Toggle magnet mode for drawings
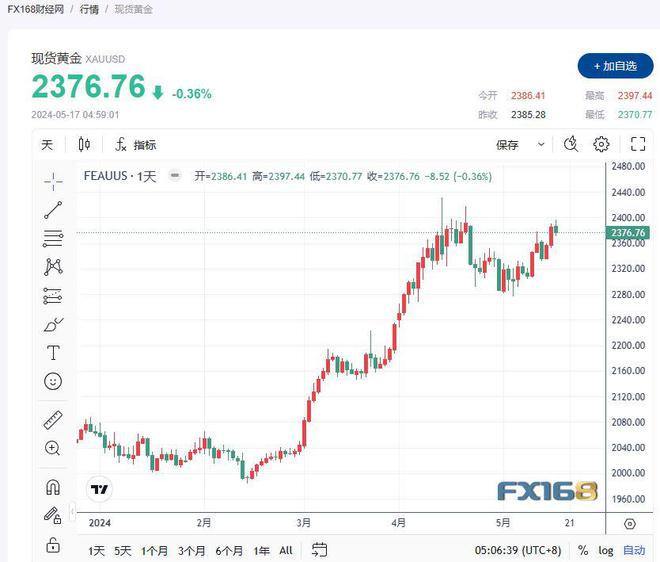Screen dimensions: 660x562 point(53,487)
